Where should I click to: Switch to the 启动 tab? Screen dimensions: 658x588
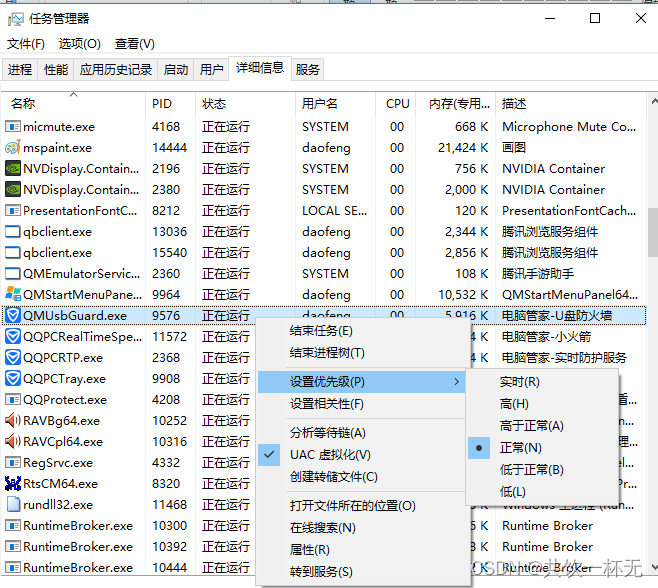[175, 69]
